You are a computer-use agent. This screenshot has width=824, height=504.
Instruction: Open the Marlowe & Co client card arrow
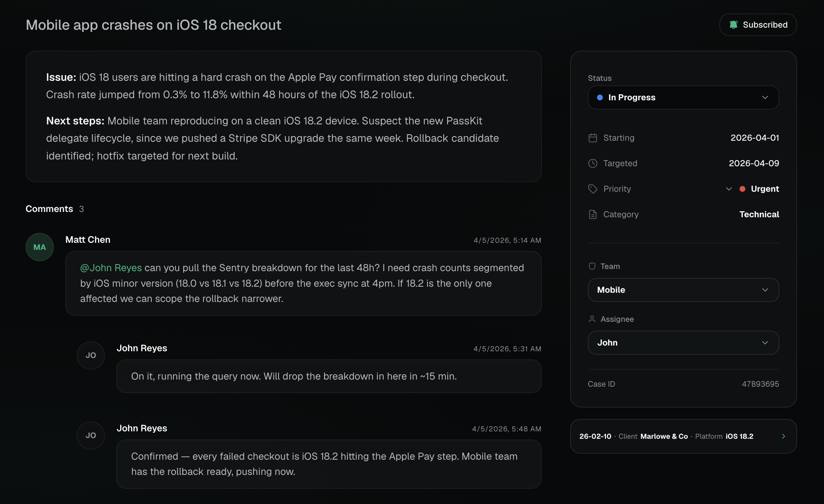[783, 436]
